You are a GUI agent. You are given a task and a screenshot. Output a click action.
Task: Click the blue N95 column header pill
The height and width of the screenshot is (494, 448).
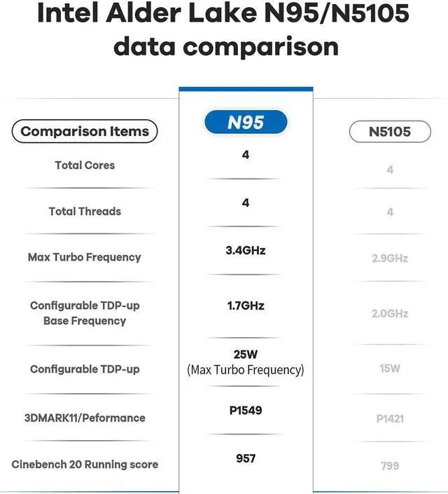[246, 122]
